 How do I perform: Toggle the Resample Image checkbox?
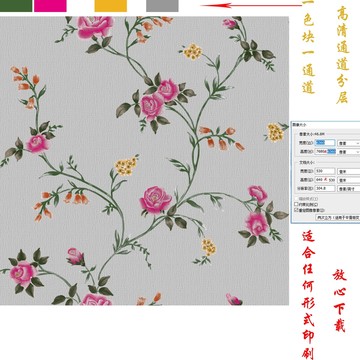point(296,210)
